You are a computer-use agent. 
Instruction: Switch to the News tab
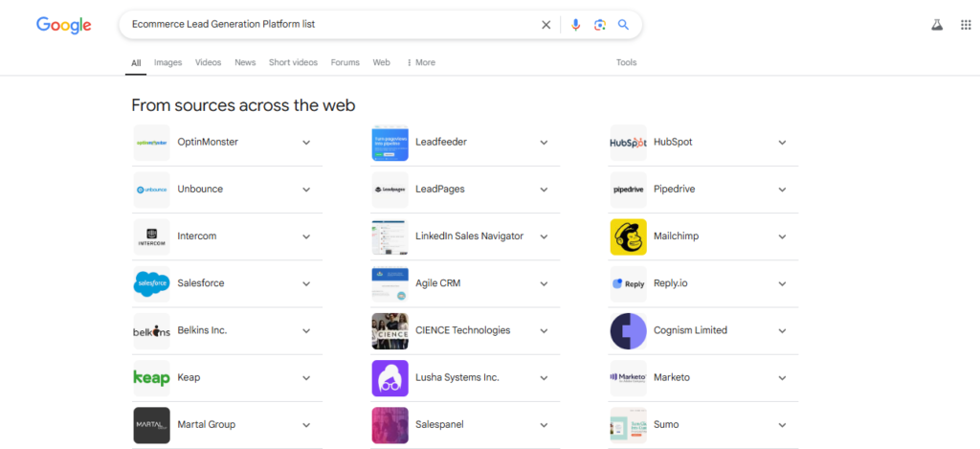245,62
